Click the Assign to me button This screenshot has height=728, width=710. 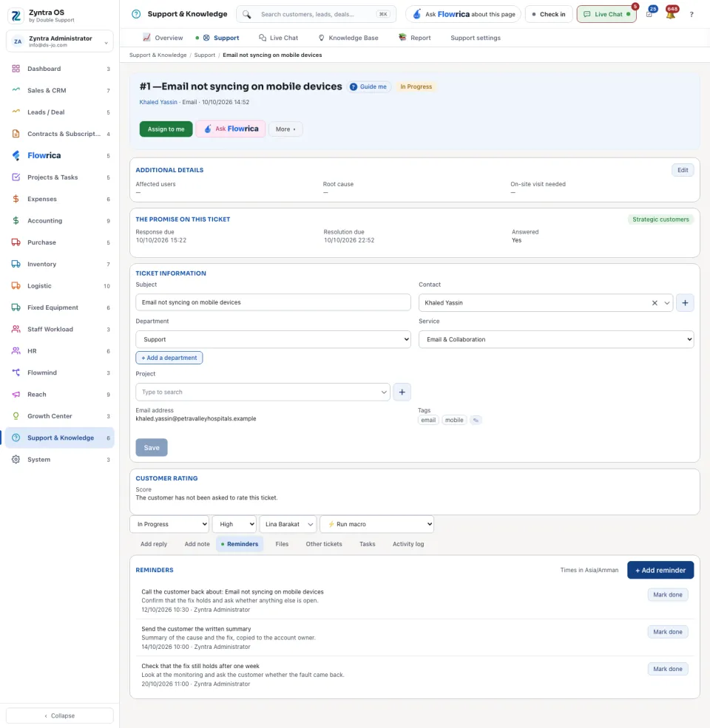click(x=166, y=129)
